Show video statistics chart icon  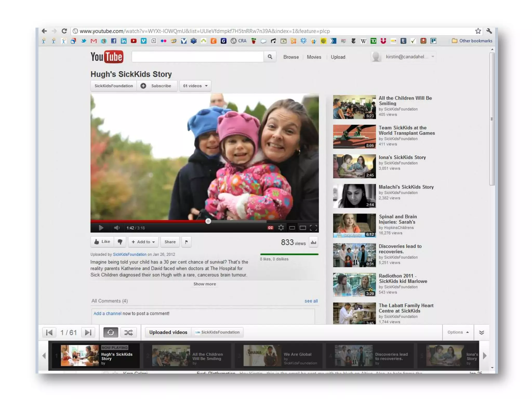point(314,242)
